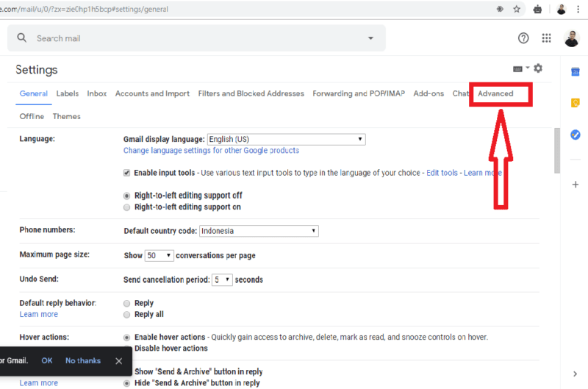Image resolution: width=588 pixels, height=389 pixels.
Task: Open input tools keyboard icon
Action: [x=517, y=69]
